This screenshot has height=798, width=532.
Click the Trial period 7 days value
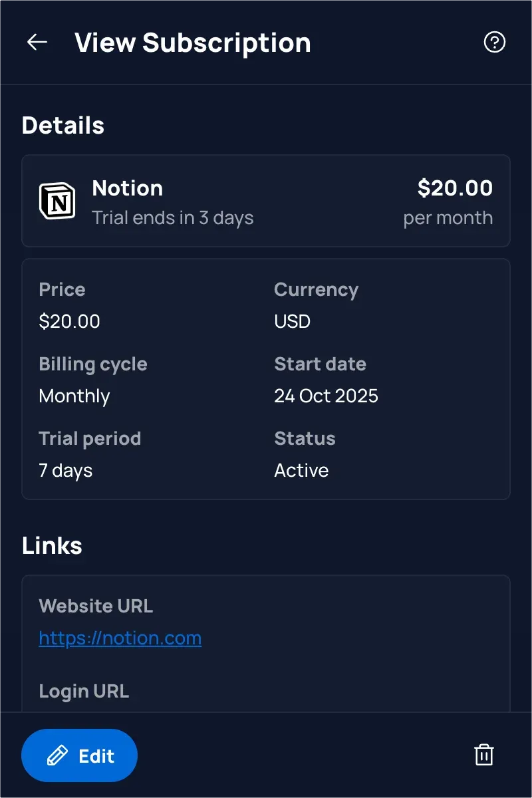click(x=65, y=470)
